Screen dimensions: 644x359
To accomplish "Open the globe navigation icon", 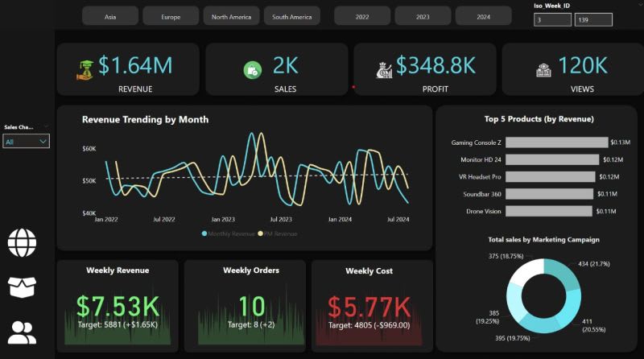I will (22, 242).
